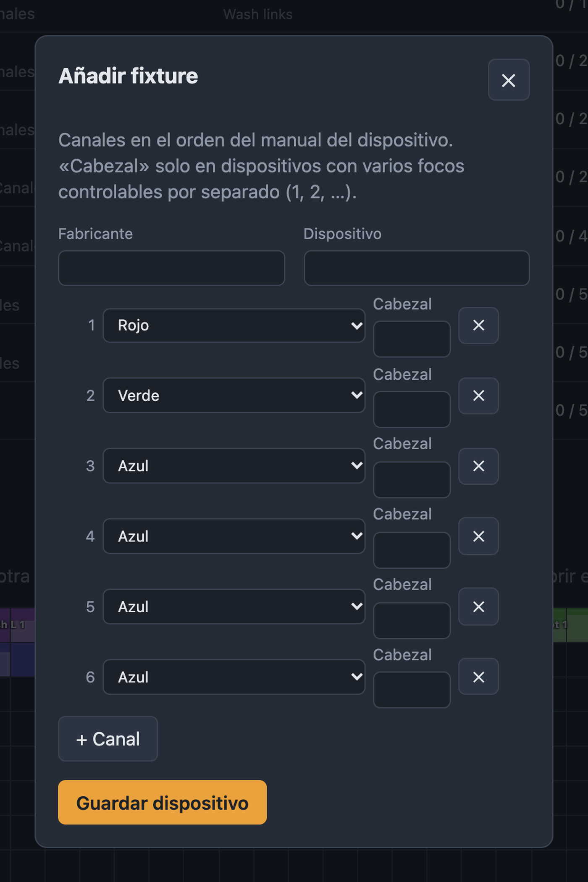This screenshot has width=588, height=882.
Task: Click the Añadir fixture heading
Action: 128,76
